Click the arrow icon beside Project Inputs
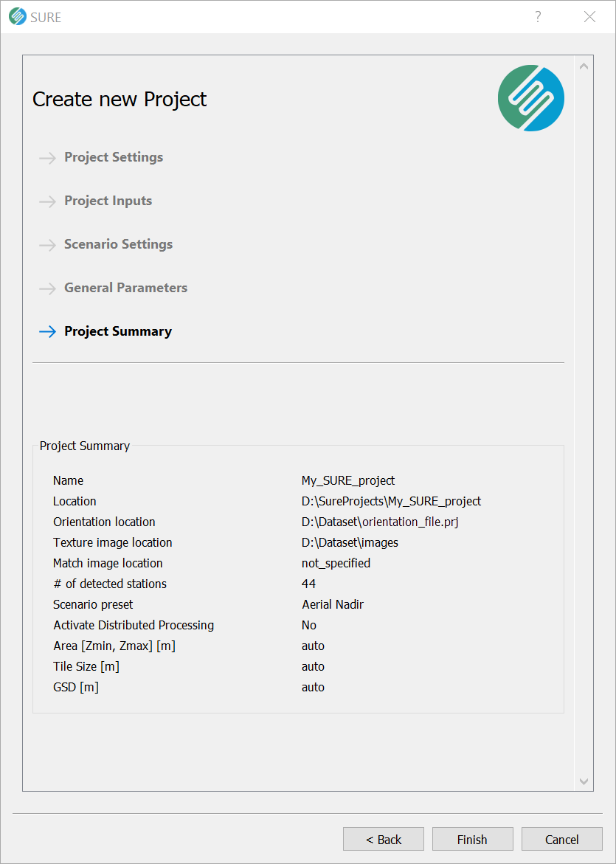616x864 pixels. point(47,201)
